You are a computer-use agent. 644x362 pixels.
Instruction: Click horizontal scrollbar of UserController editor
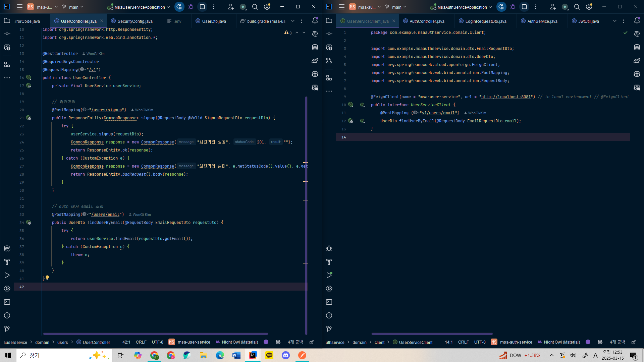coord(155,334)
